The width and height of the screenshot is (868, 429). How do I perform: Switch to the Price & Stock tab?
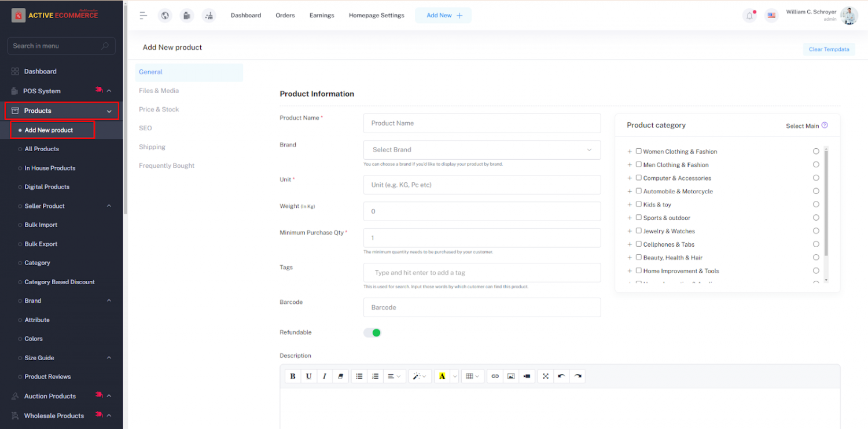tap(159, 109)
